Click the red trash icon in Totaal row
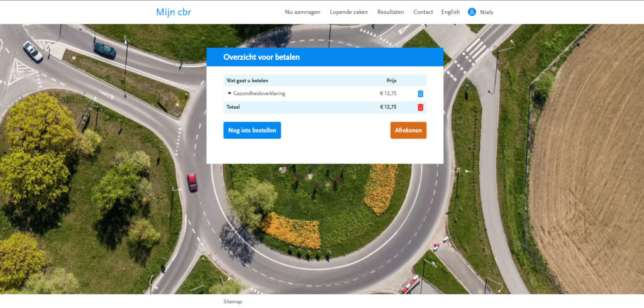Viewport: 644px width, 308px height. (x=420, y=107)
